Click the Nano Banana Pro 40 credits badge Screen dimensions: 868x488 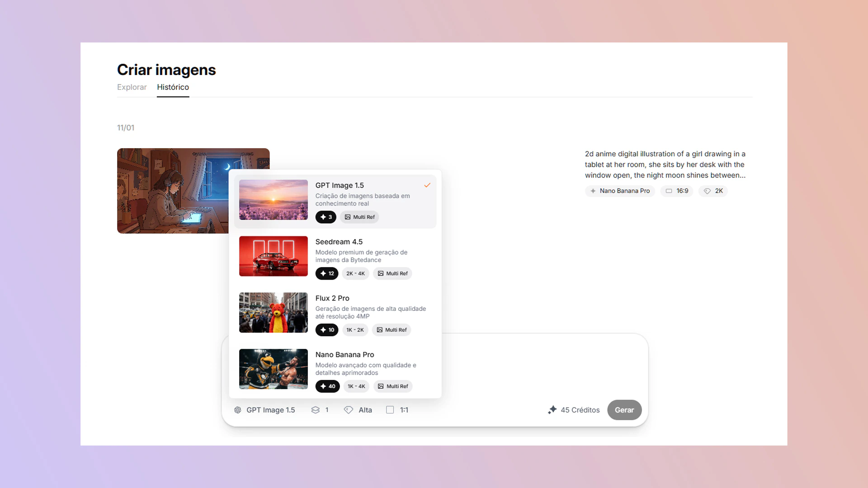pos(328,386)
